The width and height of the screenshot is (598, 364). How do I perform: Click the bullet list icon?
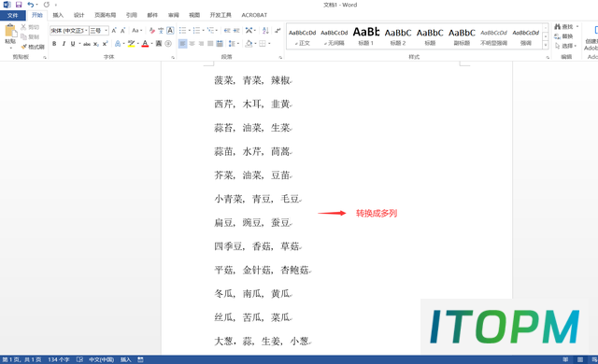(x=183, y=31)
